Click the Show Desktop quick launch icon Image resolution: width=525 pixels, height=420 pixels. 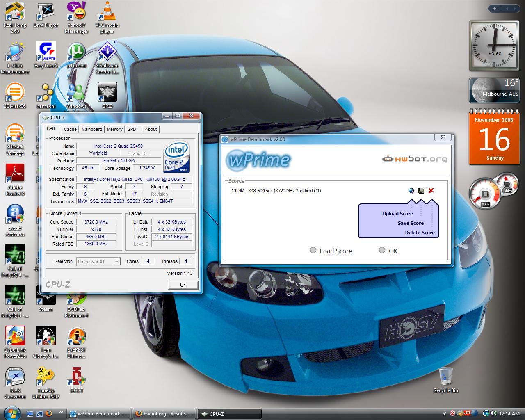(x=30, y=414)
